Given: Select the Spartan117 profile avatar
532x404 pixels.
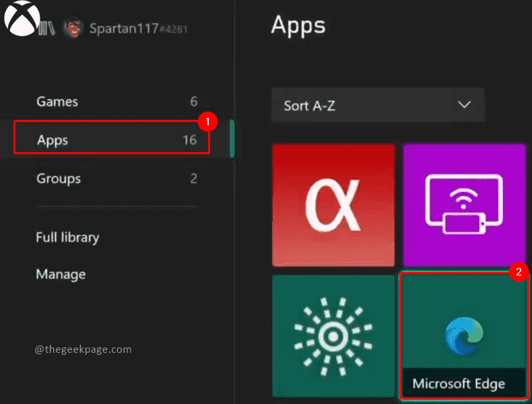Looking at the screenshot, I should [71, 28].
